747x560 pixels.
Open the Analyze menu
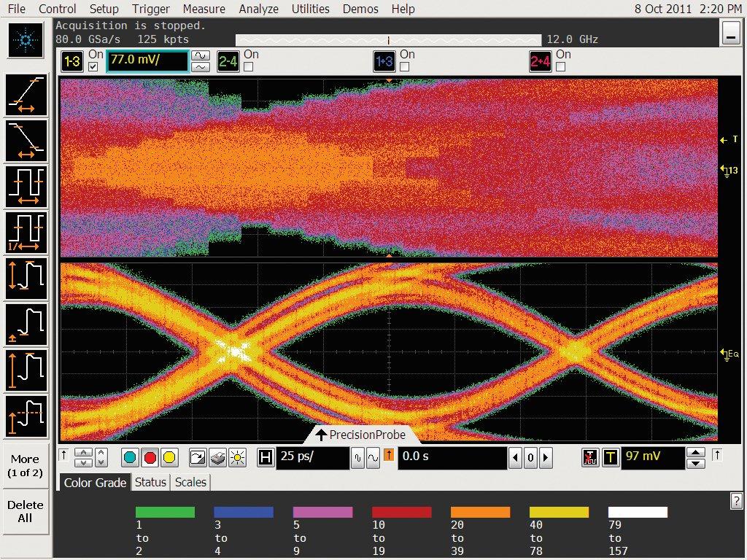[258, 9]
